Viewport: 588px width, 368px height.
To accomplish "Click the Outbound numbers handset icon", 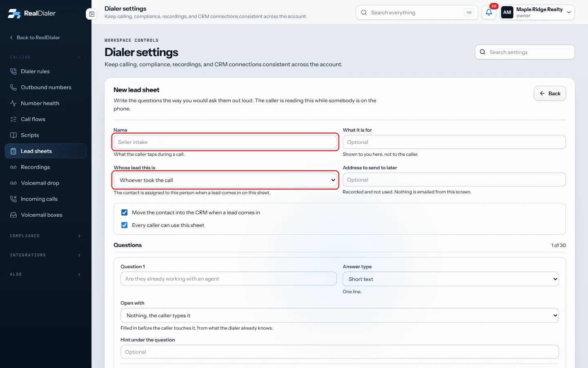I will 13,87.
